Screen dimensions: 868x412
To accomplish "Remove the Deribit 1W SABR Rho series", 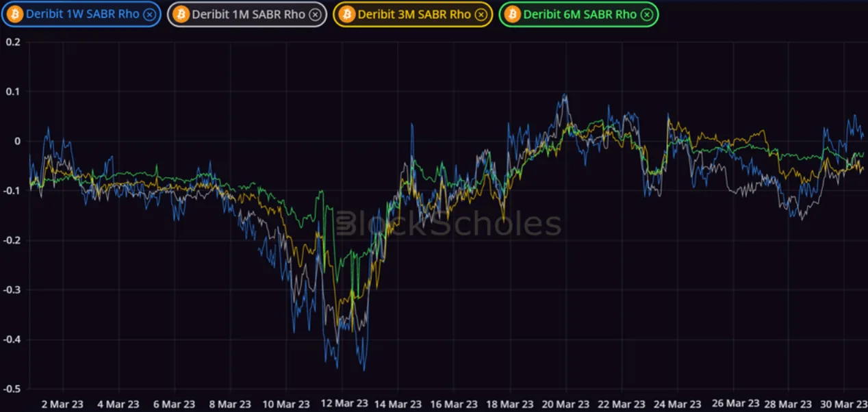I will pos(149,14).
